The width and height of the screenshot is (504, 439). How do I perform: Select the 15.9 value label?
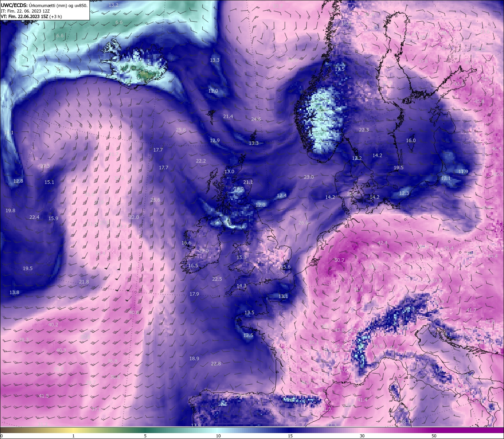pyautogui.click(x=53, y=219)
